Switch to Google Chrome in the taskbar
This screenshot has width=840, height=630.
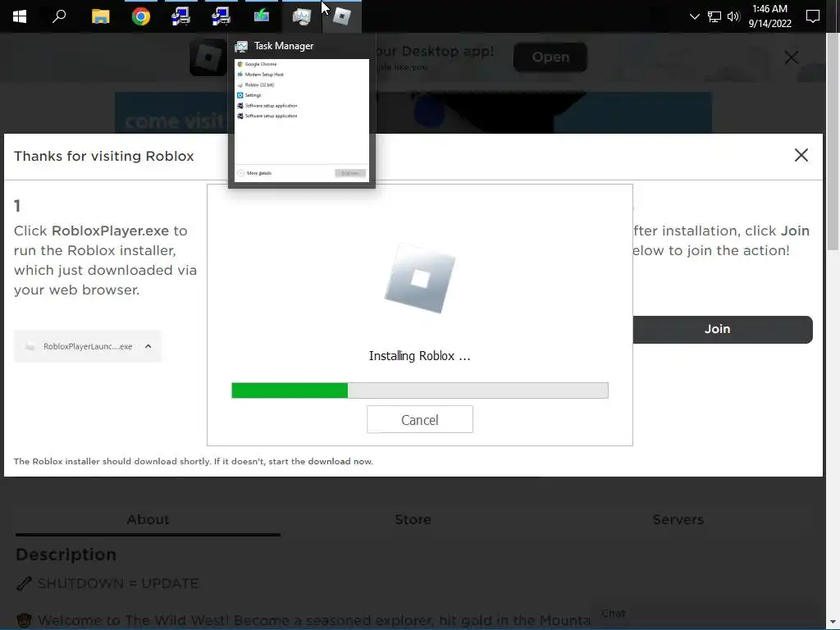pyautogui.click(x=141, y=16)
